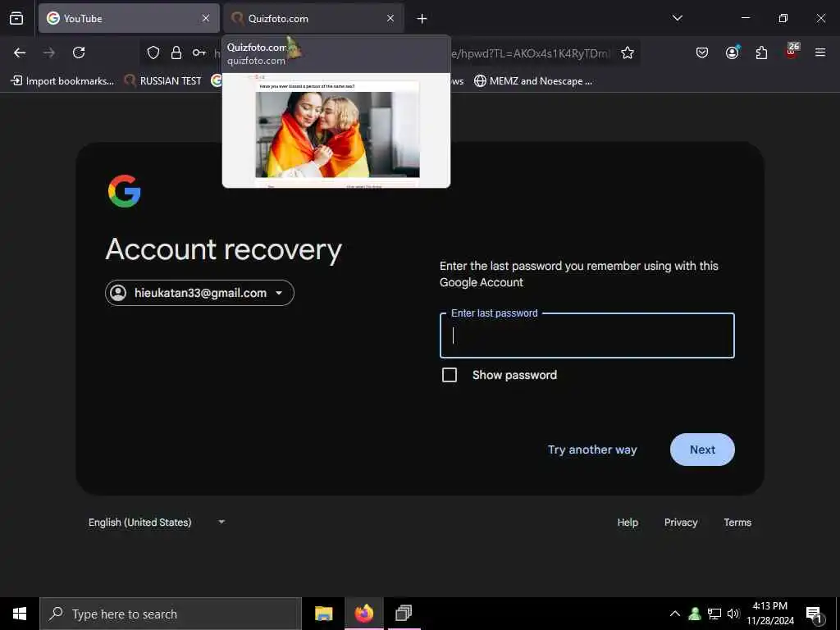Close the YouTube tab
Viewport: 840px width, 630px height.
pos(206,18)
